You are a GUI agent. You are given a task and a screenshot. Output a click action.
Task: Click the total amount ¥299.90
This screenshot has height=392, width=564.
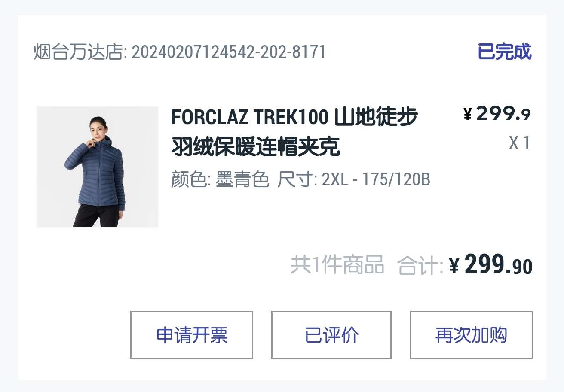490,264
